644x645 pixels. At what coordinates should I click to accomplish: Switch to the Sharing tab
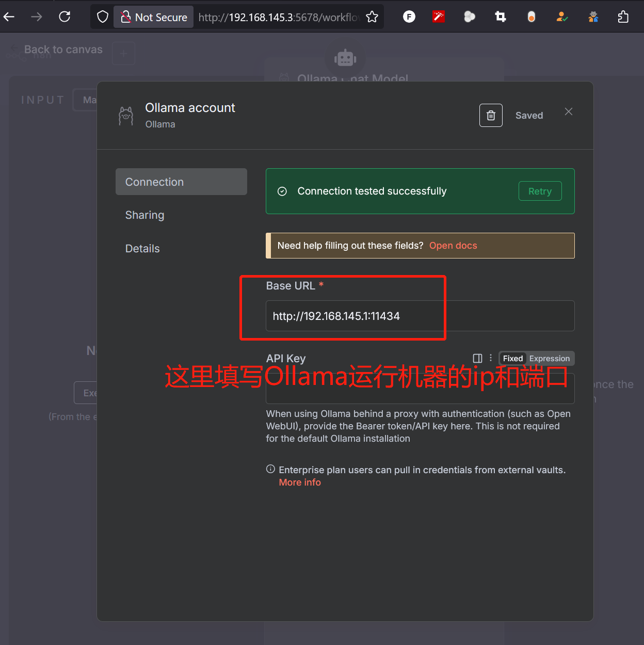click(x=144, y=215)
